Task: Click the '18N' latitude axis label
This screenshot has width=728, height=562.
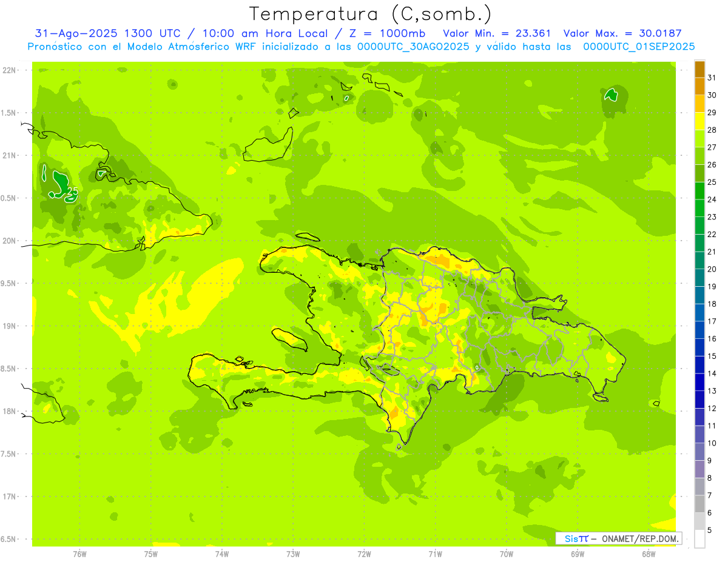Action: [8, 411]
